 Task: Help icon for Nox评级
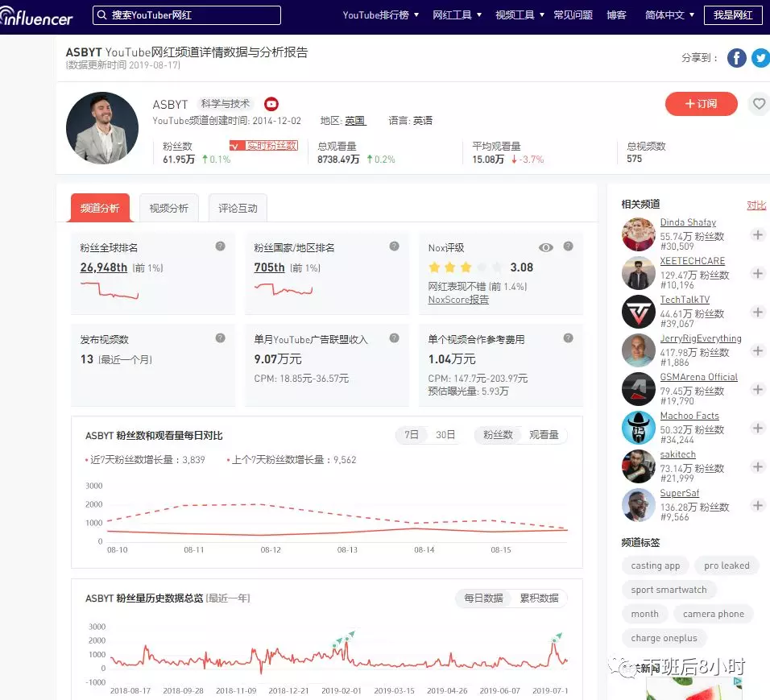[x=568, y=246]
